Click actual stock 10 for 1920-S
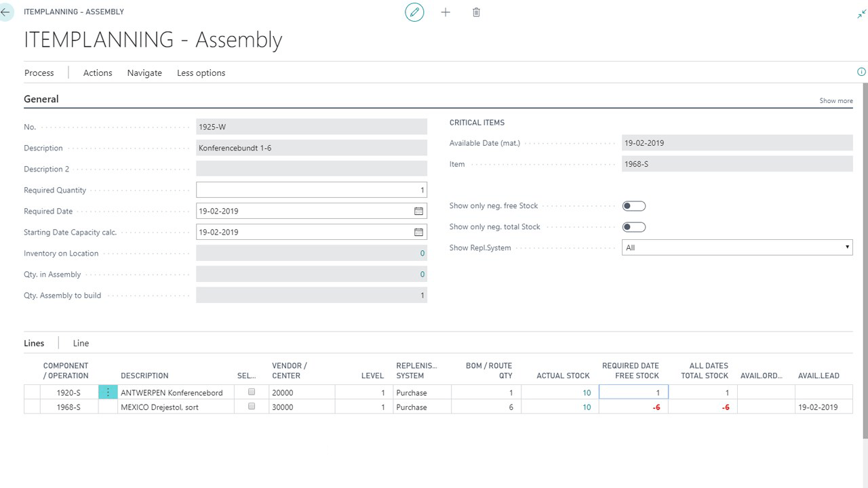This screenshot has height=488, width=868. [x=587, y=392]
